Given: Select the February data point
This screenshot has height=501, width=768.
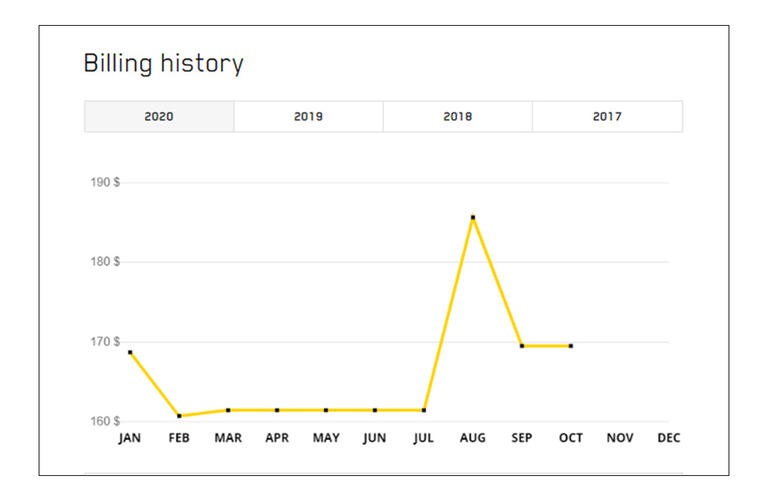Looking at the screenshot, I should point(179,416).
